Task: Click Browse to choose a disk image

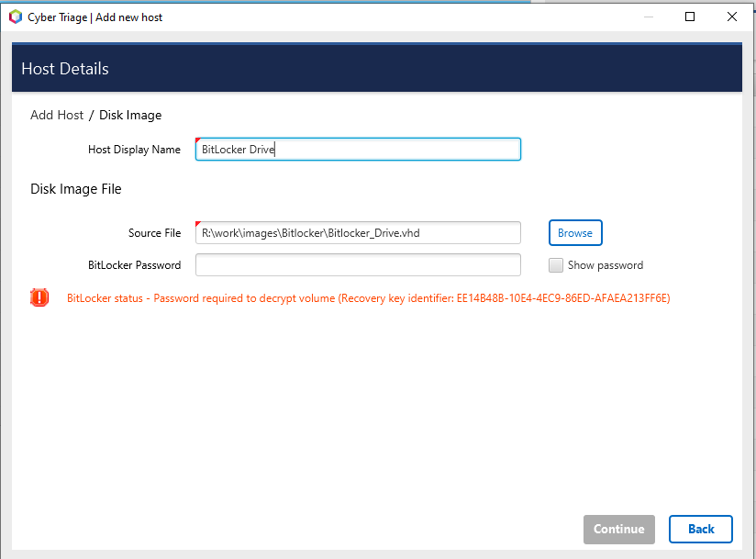Action: pyautogui.click(x=575, y=232)
